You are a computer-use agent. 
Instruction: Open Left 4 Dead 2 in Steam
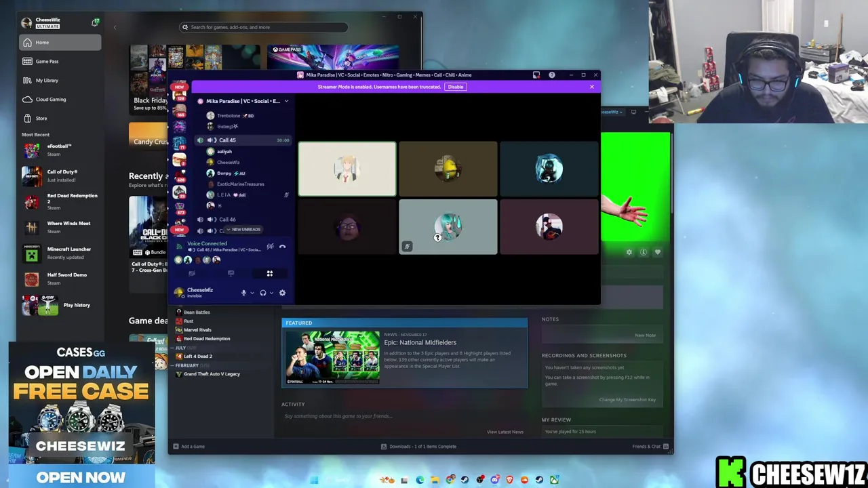click(198, 357)
